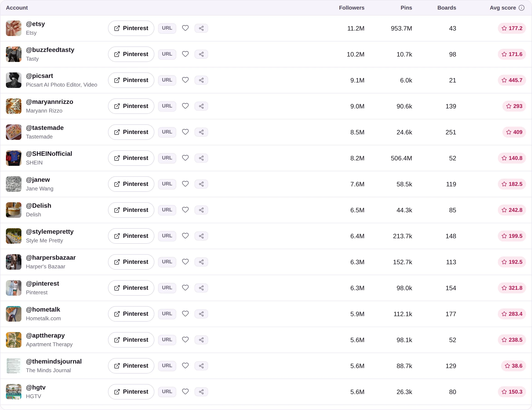This screenshot has height=410, width=532.
Task: Sort by Followers column header
Action: coord(351,8)
